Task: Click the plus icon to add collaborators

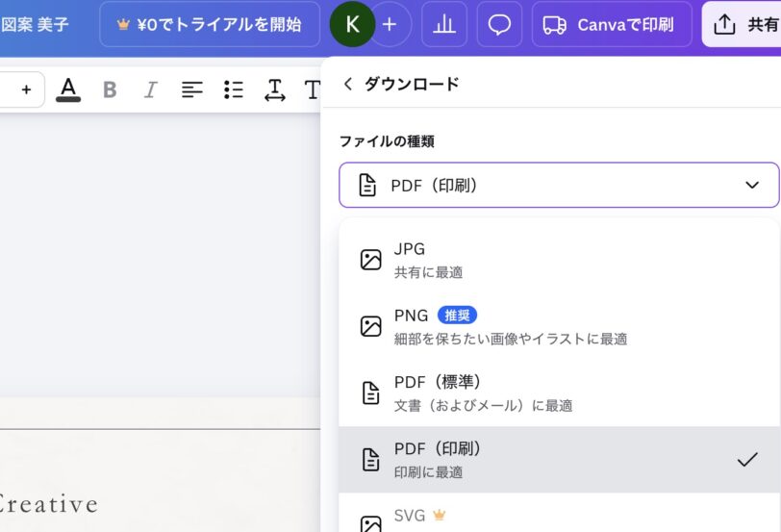Action: click(390, 24)
